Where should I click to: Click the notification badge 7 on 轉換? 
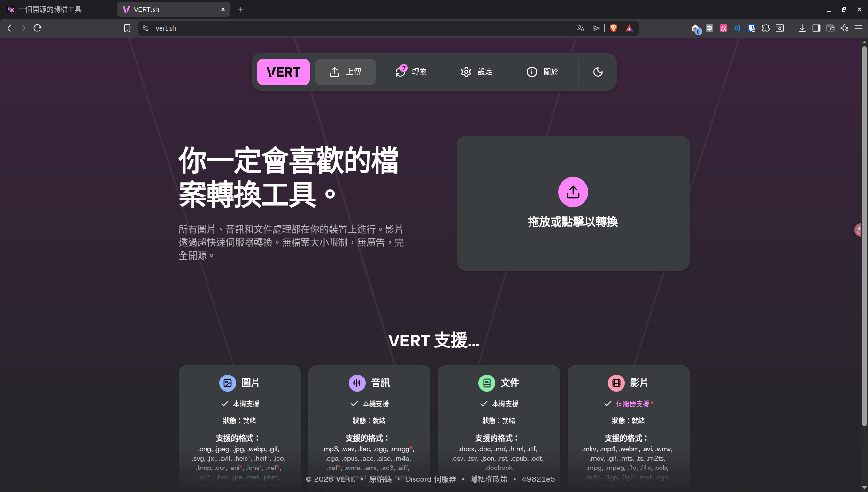[x=404, y=68]
